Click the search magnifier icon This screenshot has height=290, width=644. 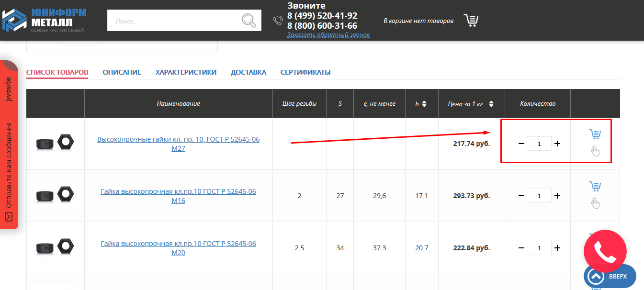tap(249, 21)
